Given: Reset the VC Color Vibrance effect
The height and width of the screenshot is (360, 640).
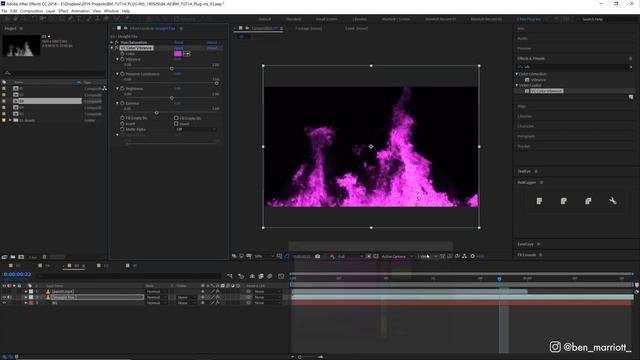Looking at the screenshot, I should [x=179, y=48].
